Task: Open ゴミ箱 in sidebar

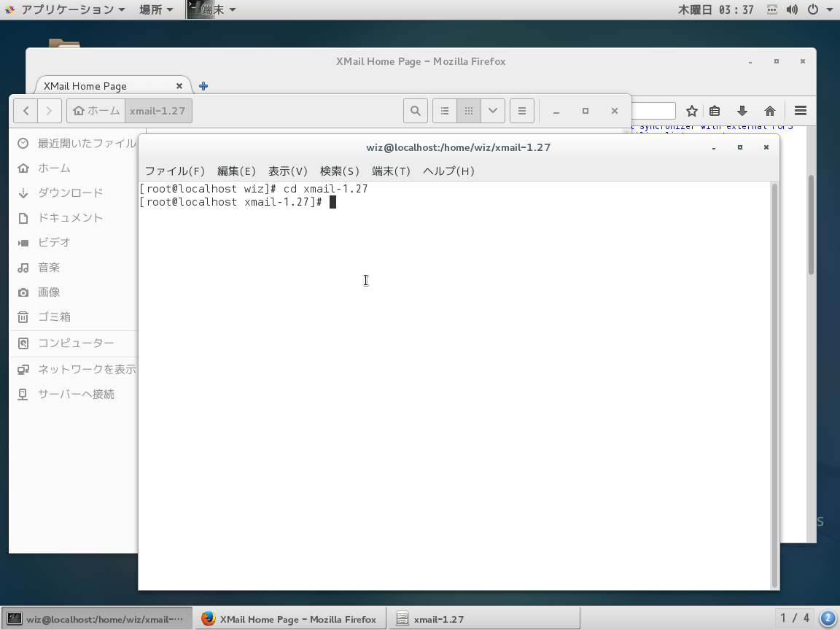Action: (x=74, y=317)
